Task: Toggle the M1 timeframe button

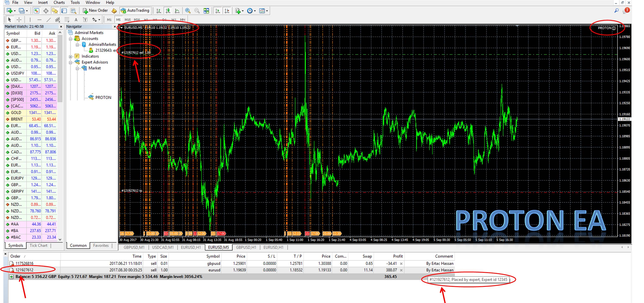Action: pyautogui.click(x=109, y=20)
